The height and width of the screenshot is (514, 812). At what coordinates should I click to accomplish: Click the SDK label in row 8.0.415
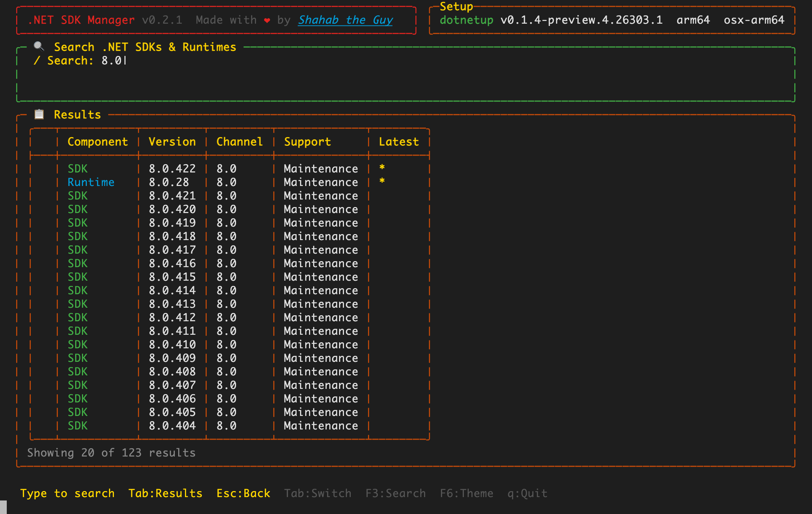pos(77,277)
